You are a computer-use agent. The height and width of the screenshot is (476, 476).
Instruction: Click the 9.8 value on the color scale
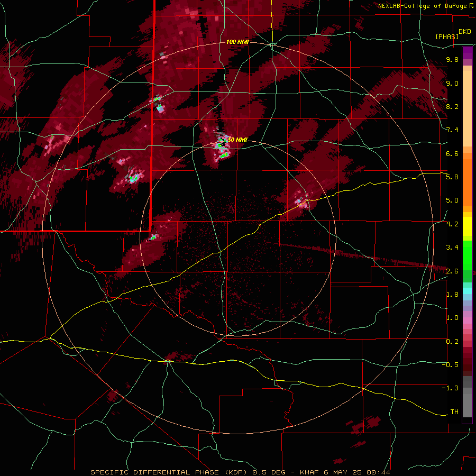[452, 59]
